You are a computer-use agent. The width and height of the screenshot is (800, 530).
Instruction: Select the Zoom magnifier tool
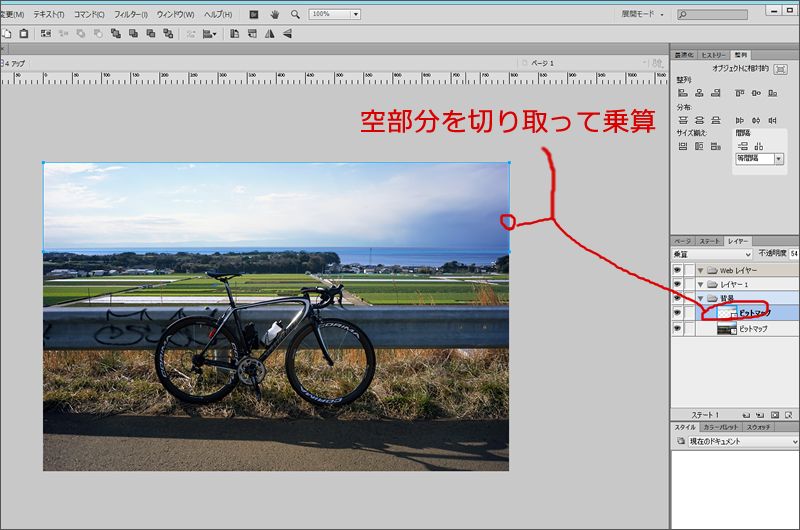click(x=295, y=14)
